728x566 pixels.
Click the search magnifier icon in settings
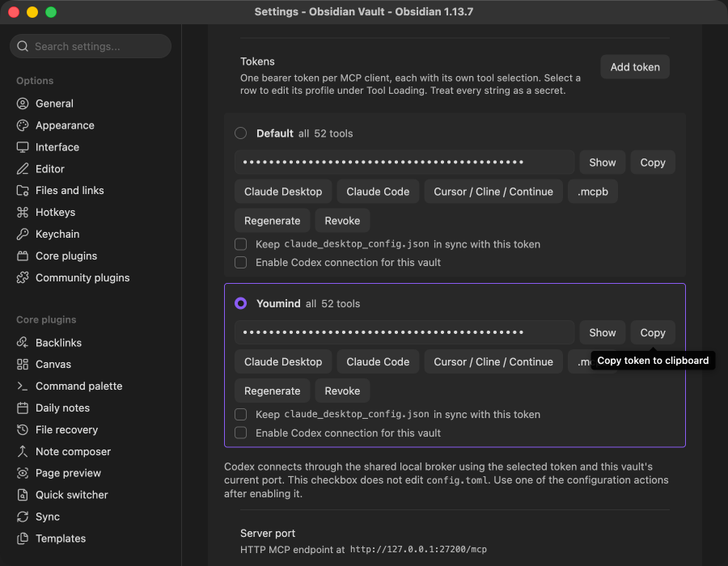pyautogui.click(x=23, y=46)
